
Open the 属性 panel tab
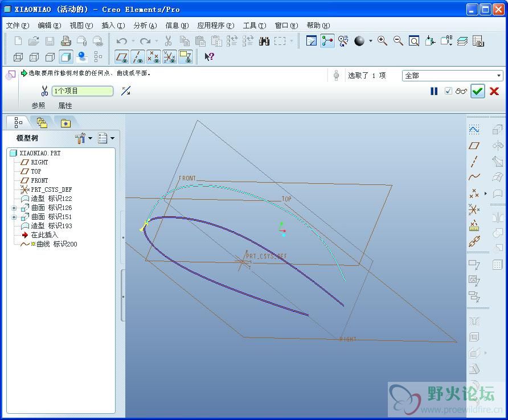click(x=65, y=105)
